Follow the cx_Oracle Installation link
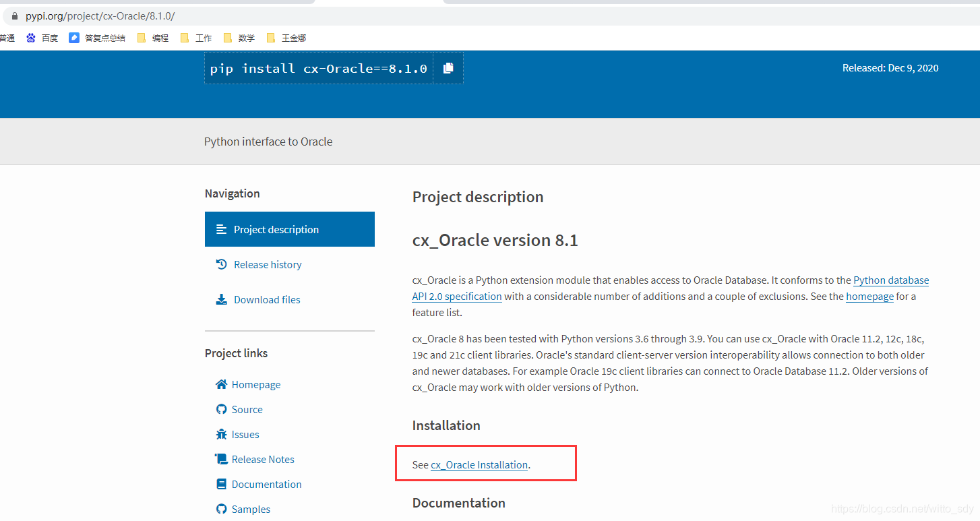 [x=479, y=464]
